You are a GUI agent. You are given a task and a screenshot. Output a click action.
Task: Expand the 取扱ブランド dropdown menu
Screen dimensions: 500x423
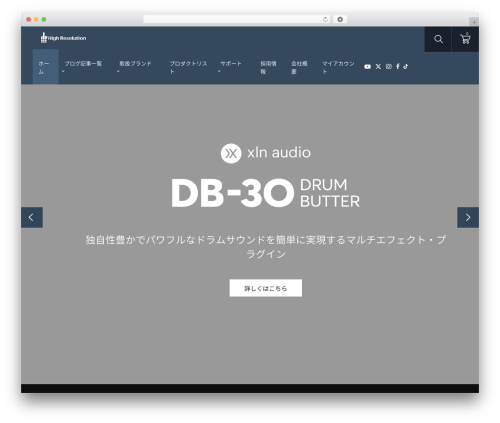135,67
